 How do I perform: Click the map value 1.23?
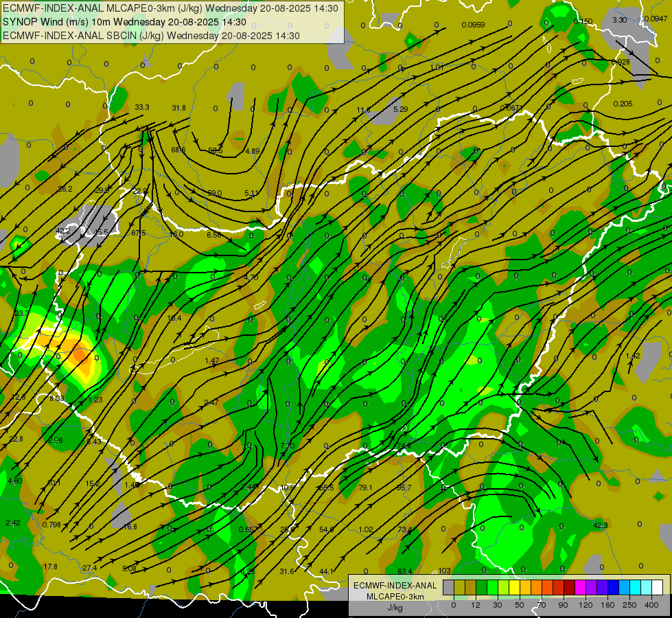click(95, 399)
